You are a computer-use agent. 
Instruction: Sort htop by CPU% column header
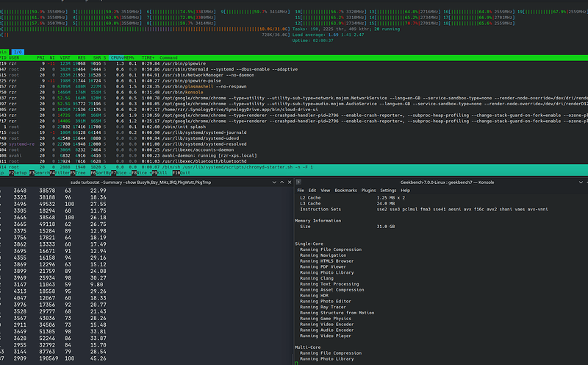click(x=117, y=58)
